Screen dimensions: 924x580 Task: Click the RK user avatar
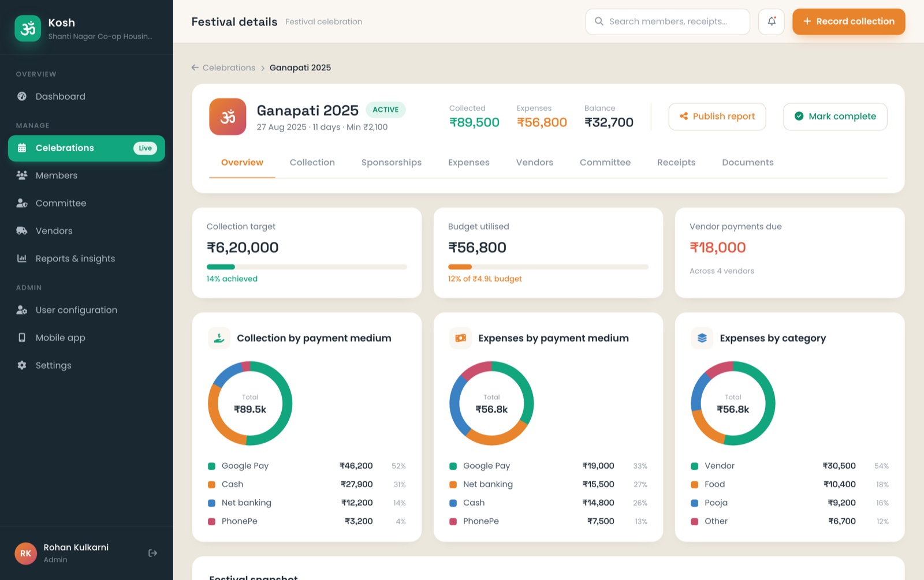pos(26,553)
